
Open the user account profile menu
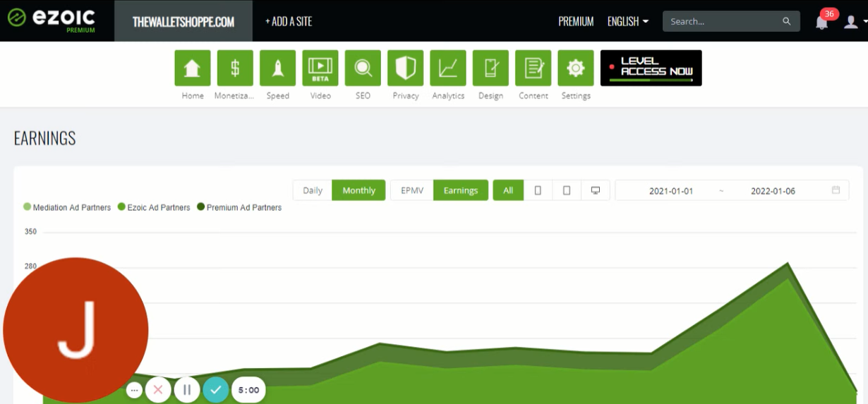(x=855, y=21)
